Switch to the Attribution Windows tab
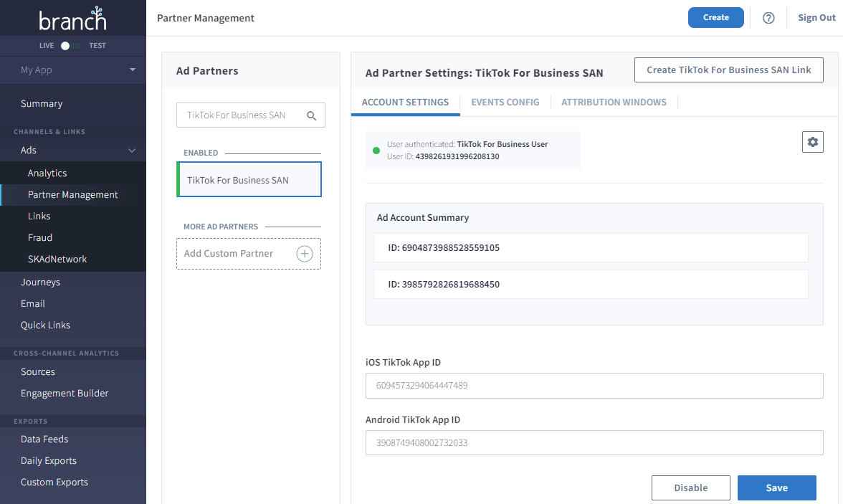The image size is (843, 504). [x=614, y=103]
